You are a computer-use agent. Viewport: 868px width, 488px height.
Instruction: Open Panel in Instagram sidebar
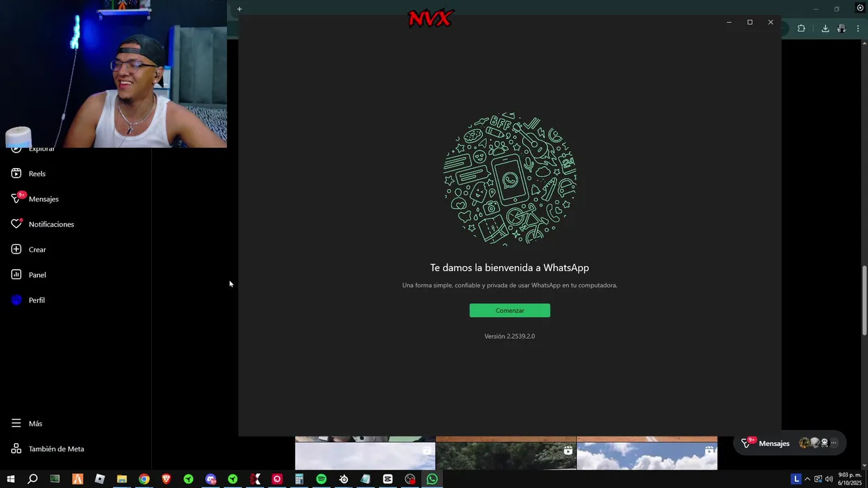click(x=28, y=274)
